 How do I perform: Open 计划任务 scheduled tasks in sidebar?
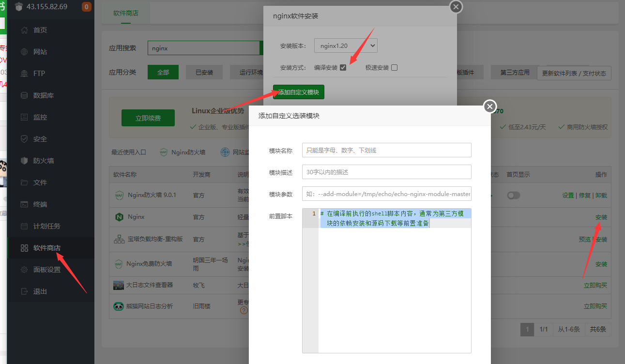(46, 226)
